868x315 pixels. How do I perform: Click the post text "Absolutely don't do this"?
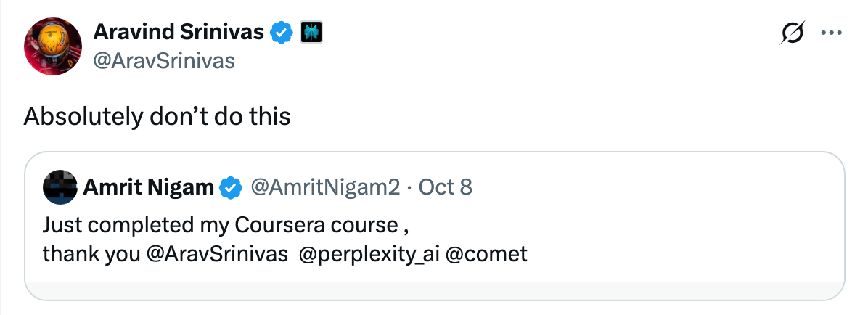157,116
